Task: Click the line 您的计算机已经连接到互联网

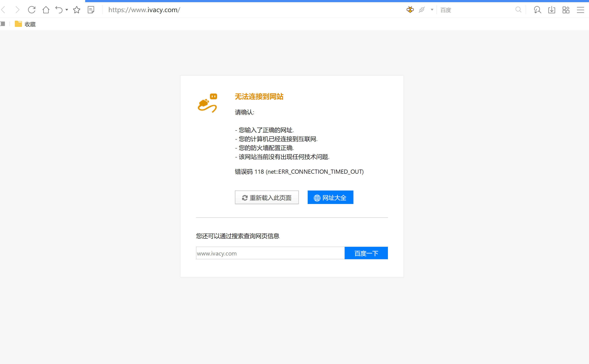Action: click(276, 139)
